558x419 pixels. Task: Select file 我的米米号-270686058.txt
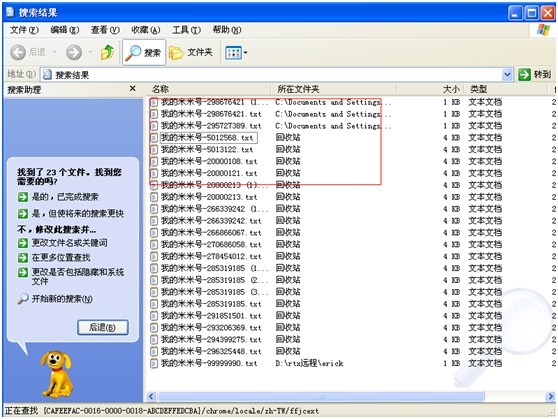pyautogui.click(x=211, y=245)
